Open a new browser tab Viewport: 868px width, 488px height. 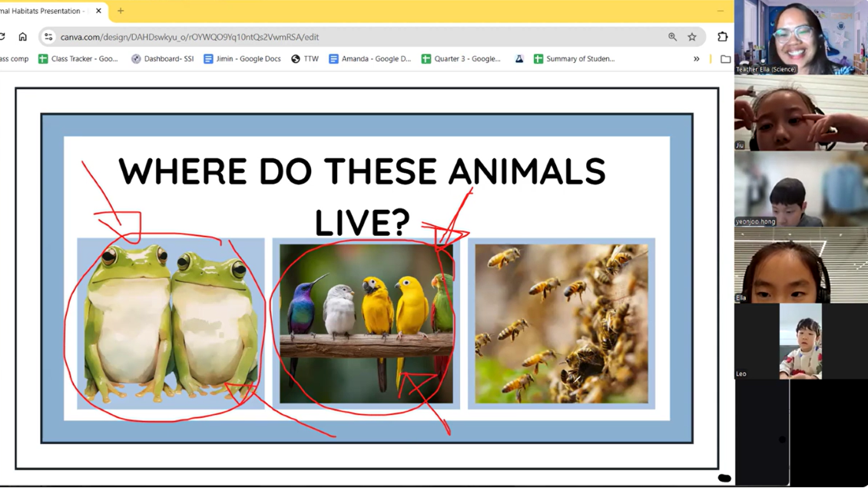(121, 12)
